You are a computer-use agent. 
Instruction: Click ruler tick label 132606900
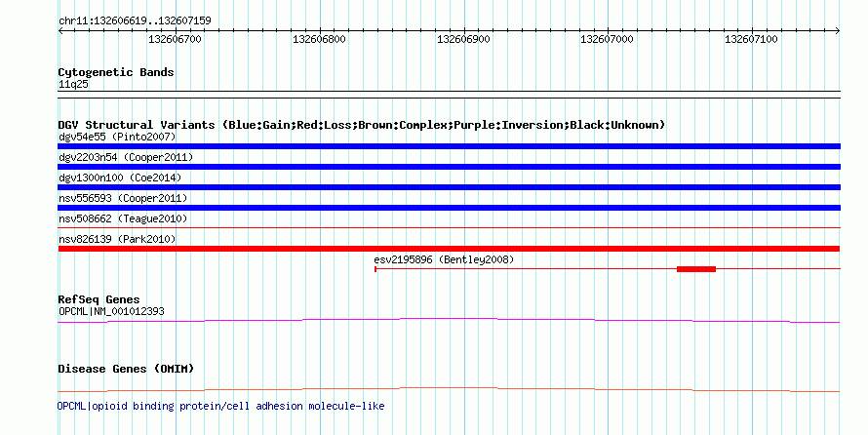coord(463,39)
